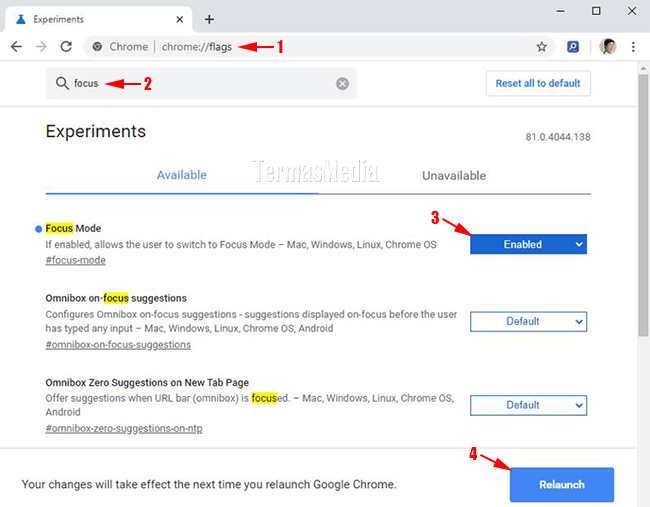
Task: Switch to the Available tab
Action: pyautogui.click(x=182, y=175)
